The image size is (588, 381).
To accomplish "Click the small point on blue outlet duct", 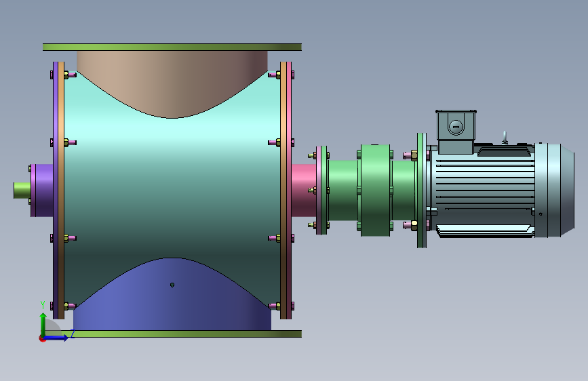I will [x=172, y=285].
